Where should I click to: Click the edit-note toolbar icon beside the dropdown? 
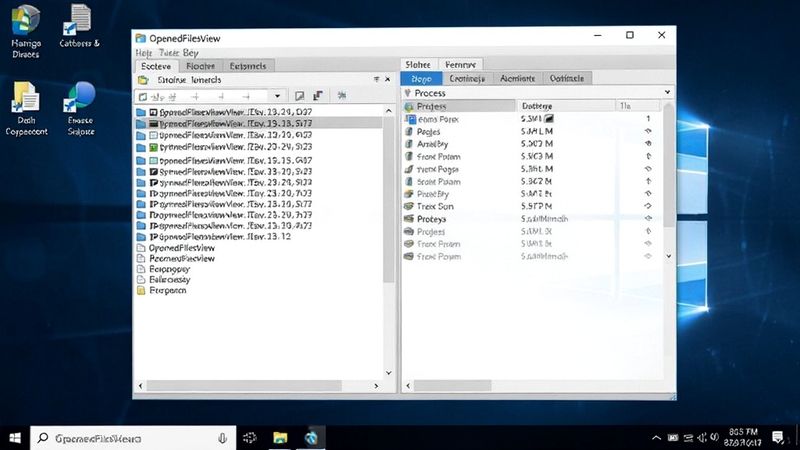[x=299, y=96]
